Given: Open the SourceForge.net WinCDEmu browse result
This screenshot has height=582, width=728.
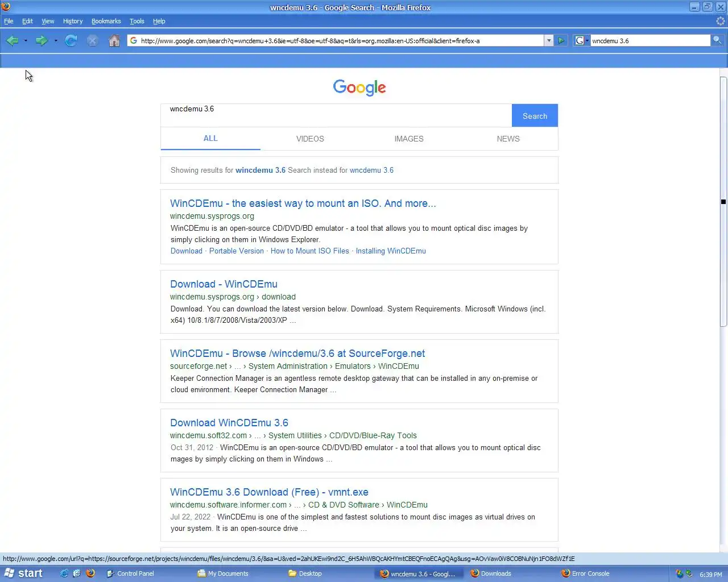Looking at the screenshot, I should coord(297,354).
